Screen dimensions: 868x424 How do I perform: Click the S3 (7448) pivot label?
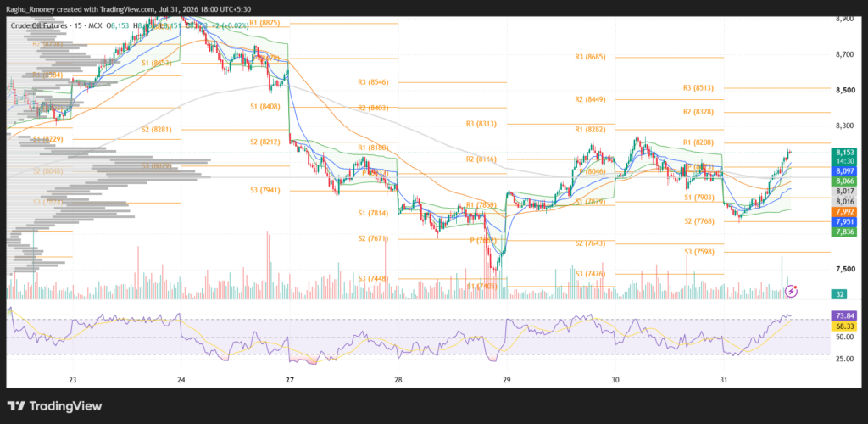(373, 278)
